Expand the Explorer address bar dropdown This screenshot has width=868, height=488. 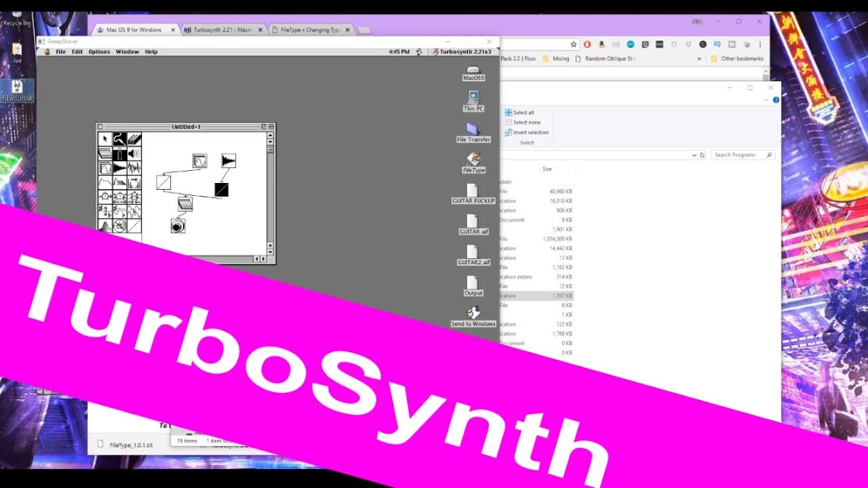pyautogui.click(x=694, y=155)
